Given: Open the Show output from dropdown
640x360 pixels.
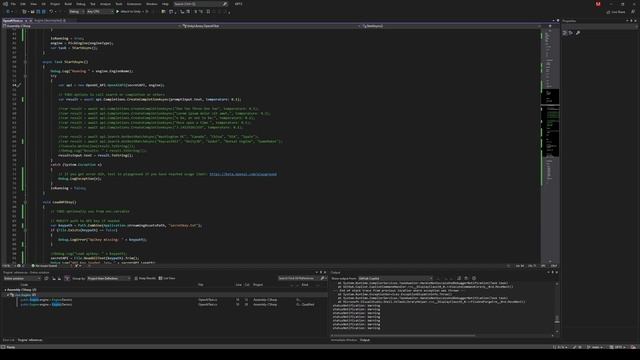Looking at the screenshot, I should [x=395, y=278].
